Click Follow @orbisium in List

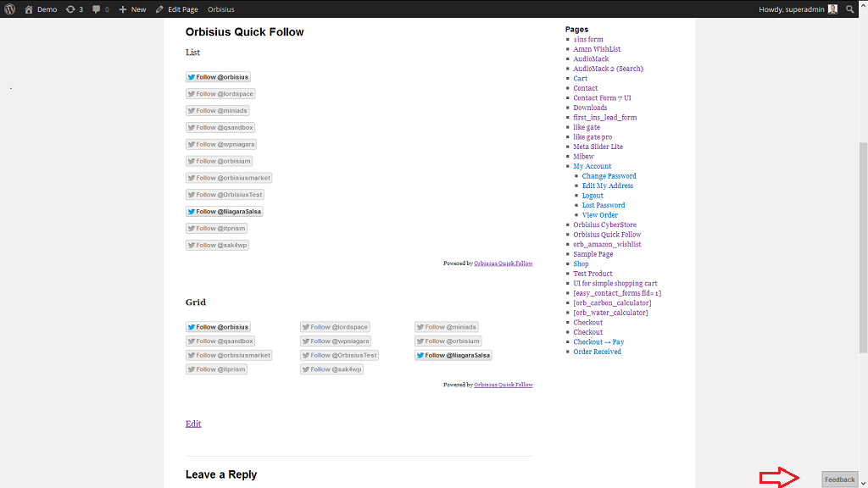(x=220, y=161)
